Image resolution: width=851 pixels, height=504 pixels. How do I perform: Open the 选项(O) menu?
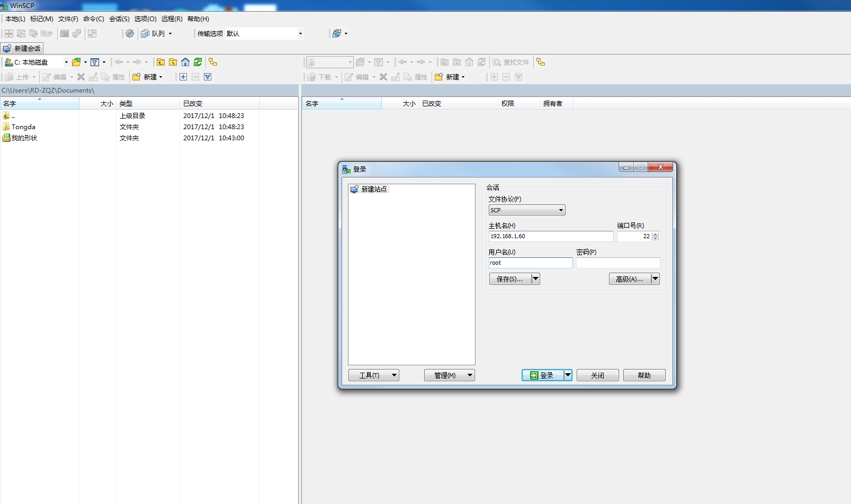(145, 19)
